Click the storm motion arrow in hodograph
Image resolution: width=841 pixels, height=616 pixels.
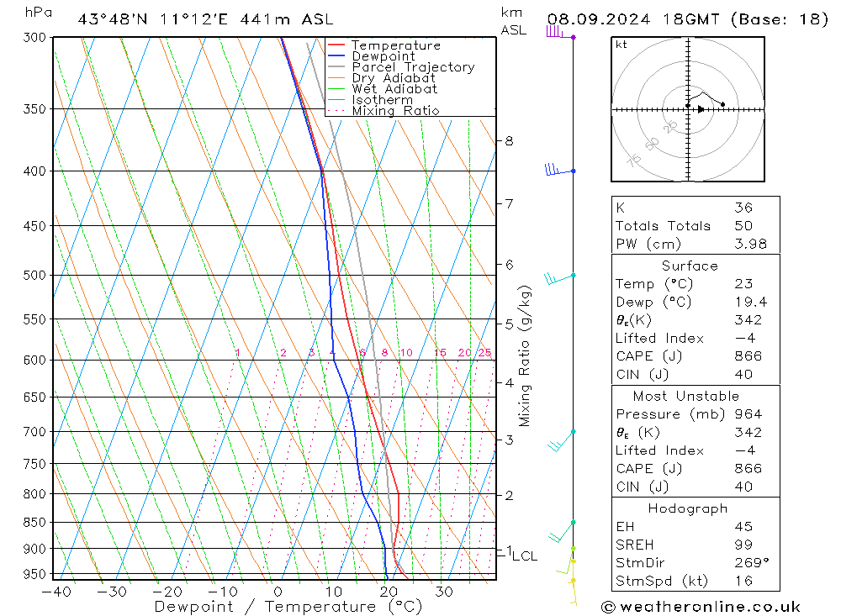point(701,109)
